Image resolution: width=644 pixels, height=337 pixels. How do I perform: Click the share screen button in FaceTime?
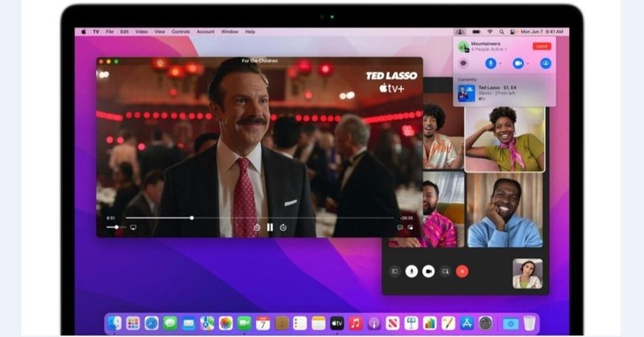tap(445, 271)
